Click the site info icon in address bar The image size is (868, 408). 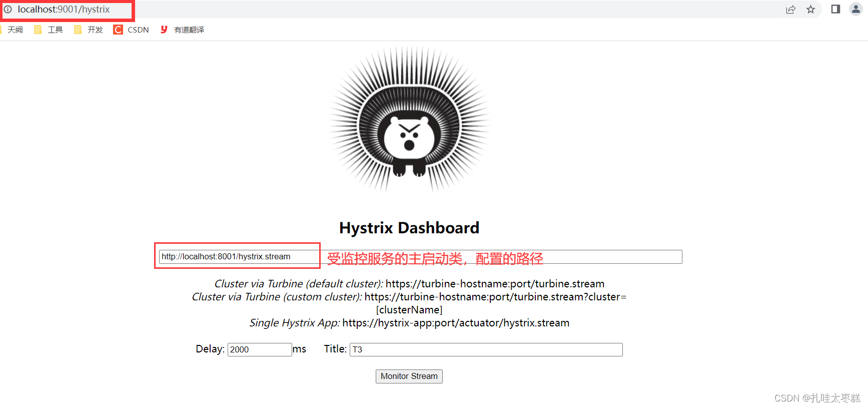pyautogui.click(x=8, y=9)
